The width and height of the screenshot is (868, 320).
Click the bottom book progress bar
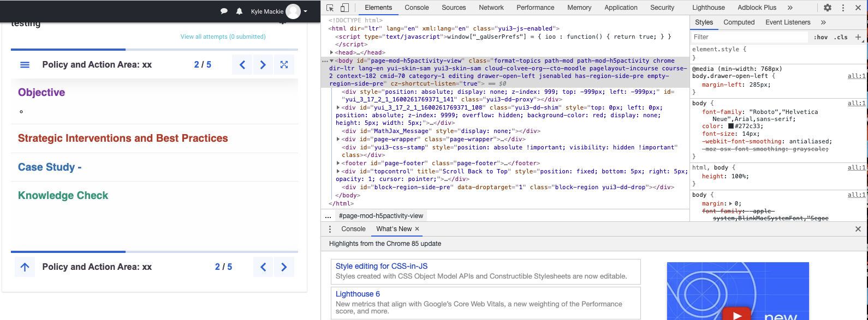(154, 252)
